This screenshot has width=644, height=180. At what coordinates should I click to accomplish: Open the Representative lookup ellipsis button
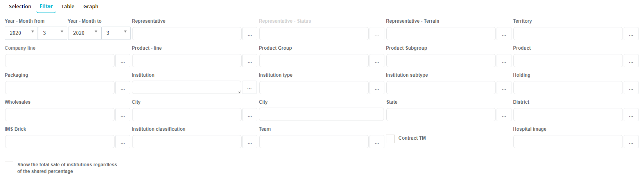pyautogui.click(x=249, y=34)
